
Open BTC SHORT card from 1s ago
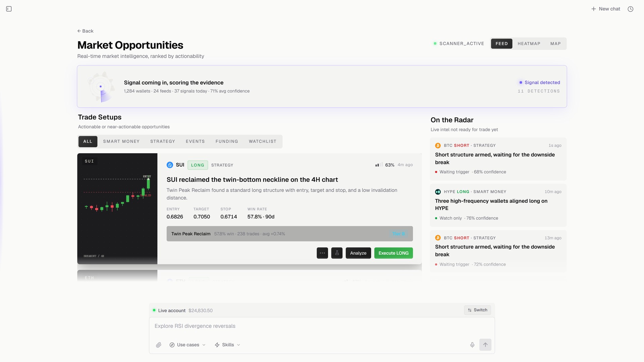498,159
